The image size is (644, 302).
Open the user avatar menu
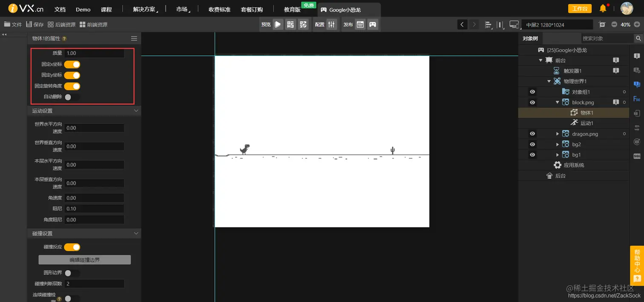pos(627,9)
